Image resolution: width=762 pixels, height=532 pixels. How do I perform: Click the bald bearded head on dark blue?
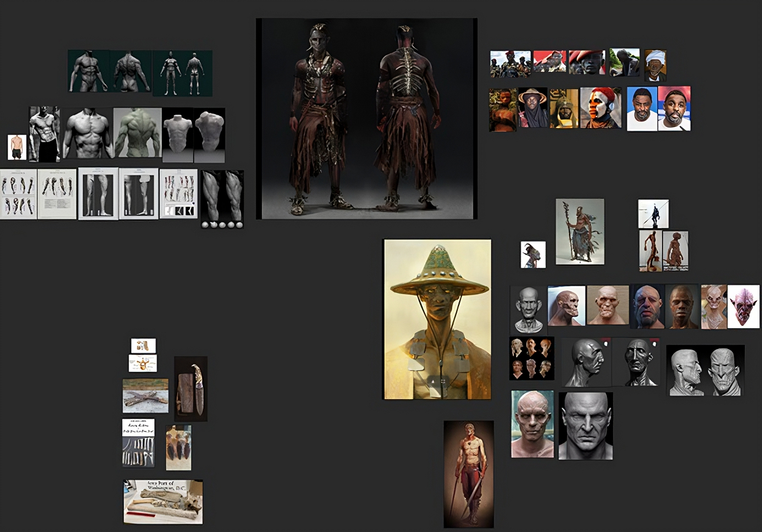[x=648, y=307]
